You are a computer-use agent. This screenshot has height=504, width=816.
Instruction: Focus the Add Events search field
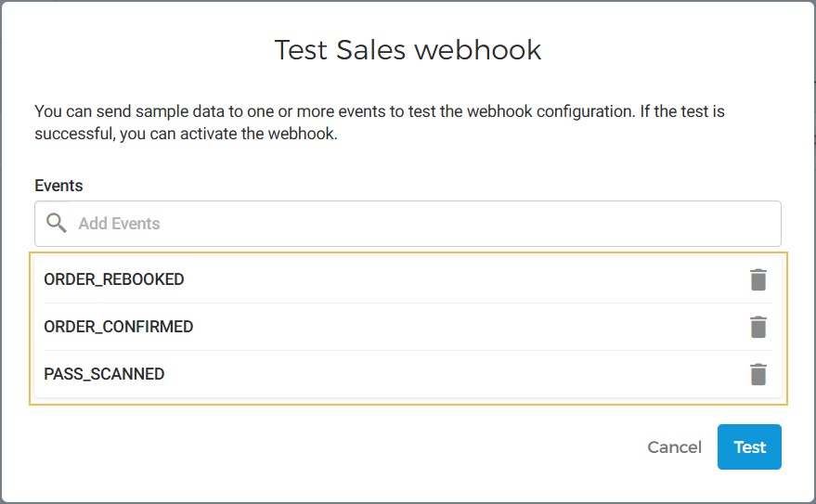coord(418,224)
